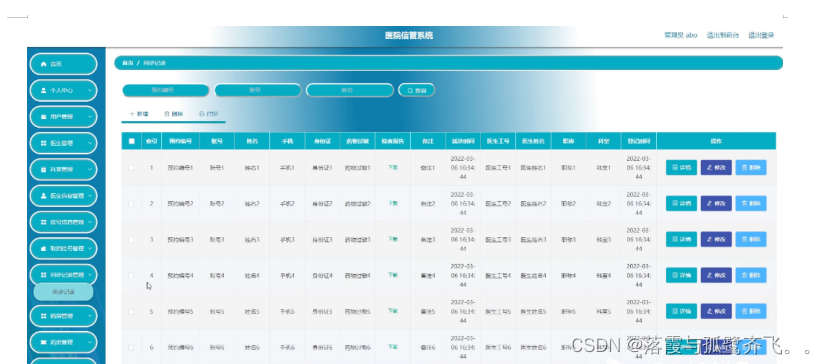Screen dimensions: 825x364
Task: Click the plus 新增 add button
Action: (x=139, y=114)
